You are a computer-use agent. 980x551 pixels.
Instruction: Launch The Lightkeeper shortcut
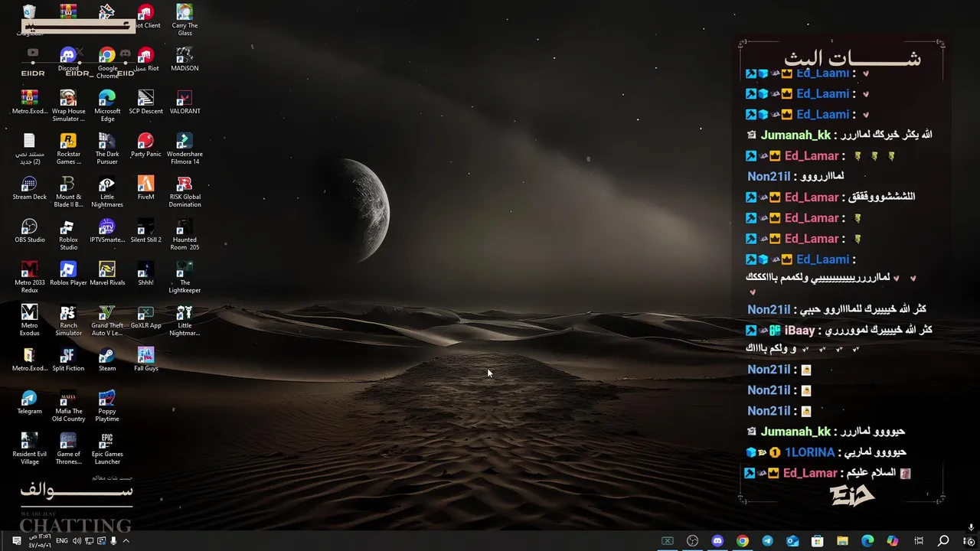tap(185, 277)
